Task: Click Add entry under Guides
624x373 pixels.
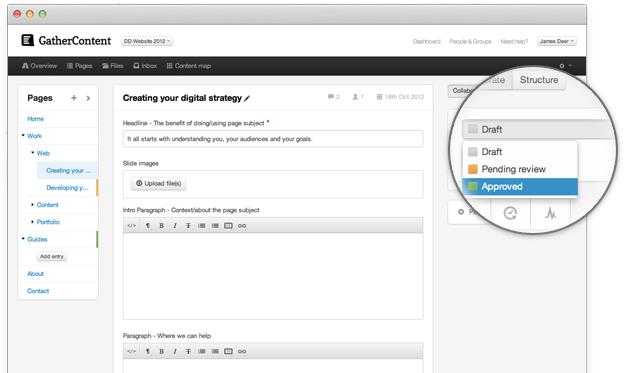Action: [52, 256]
